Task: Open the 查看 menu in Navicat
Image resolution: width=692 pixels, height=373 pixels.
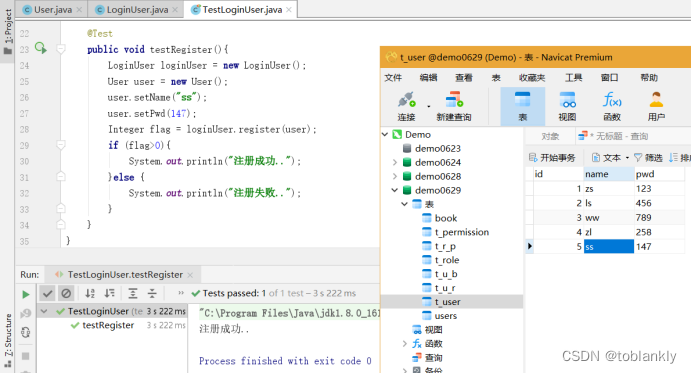Action: point(463,78)
